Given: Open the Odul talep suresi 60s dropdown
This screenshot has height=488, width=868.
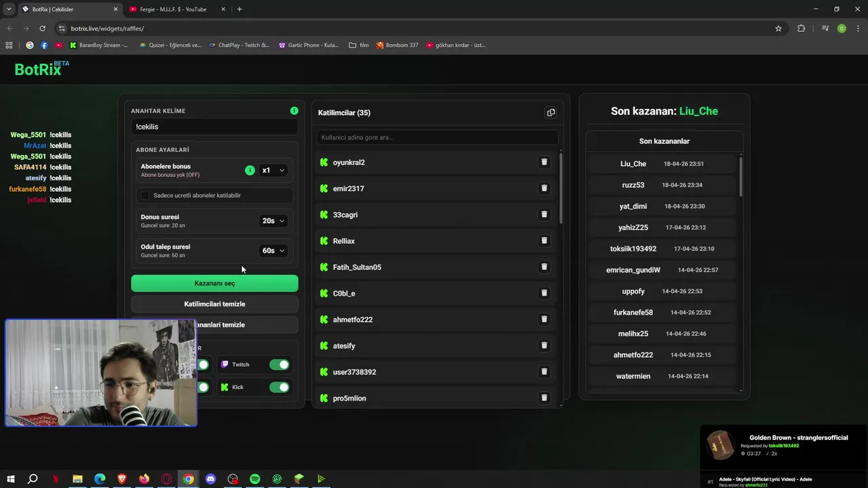Looking at the screenshot, I should [273, 251].
